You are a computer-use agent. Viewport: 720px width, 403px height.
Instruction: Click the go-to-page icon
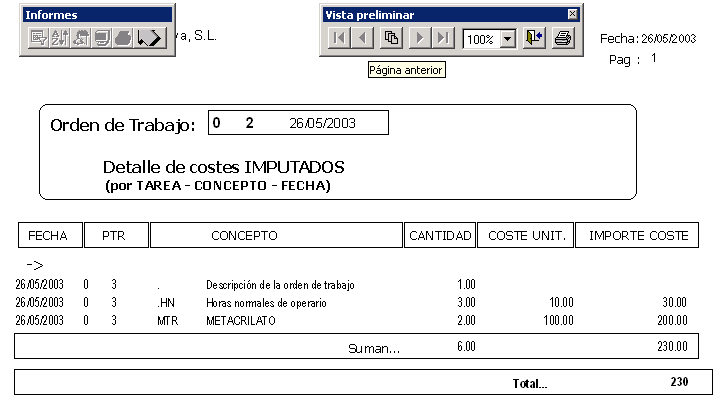tap(392, 39)
